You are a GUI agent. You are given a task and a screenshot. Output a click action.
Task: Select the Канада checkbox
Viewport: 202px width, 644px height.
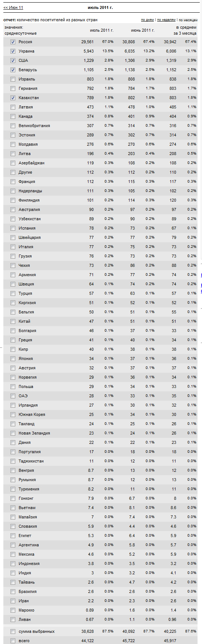coord(13,117)
